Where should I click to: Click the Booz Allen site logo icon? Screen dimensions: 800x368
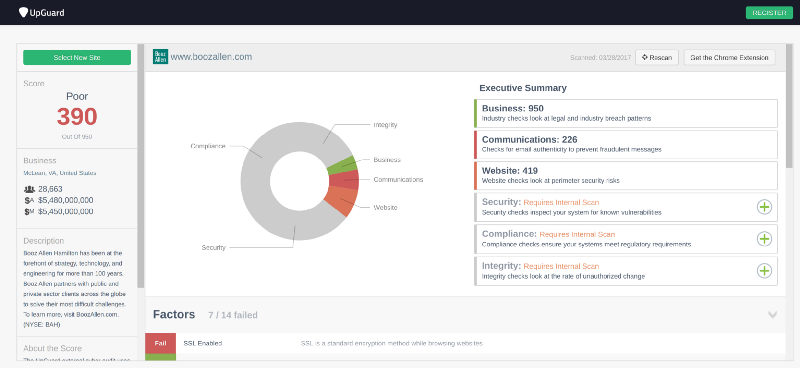pos(160,57)
